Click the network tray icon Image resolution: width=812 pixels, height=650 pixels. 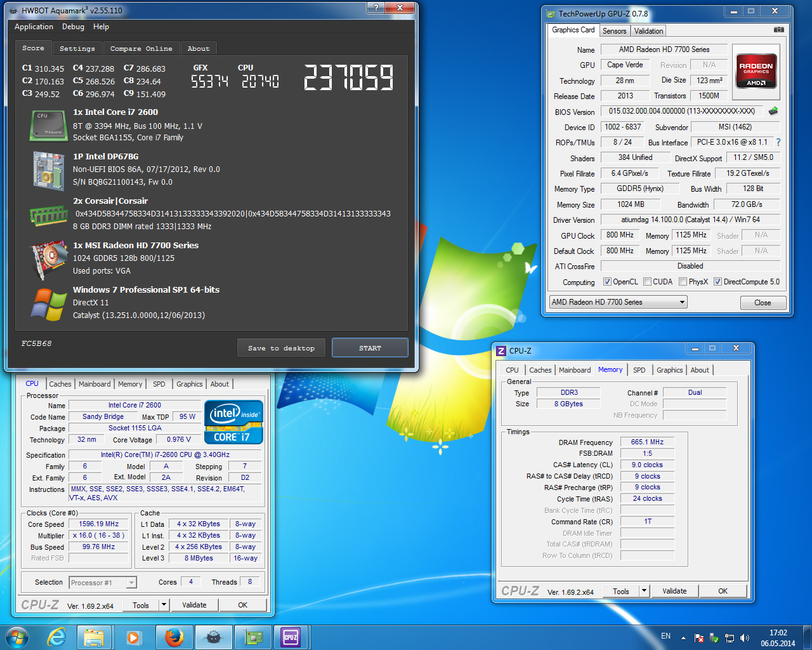point(730,637)
